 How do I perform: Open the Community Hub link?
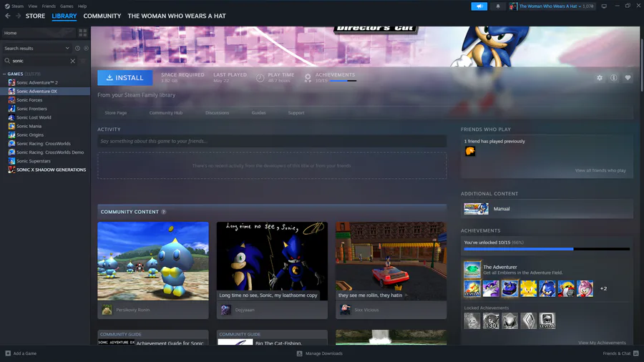tap(166, 112)
